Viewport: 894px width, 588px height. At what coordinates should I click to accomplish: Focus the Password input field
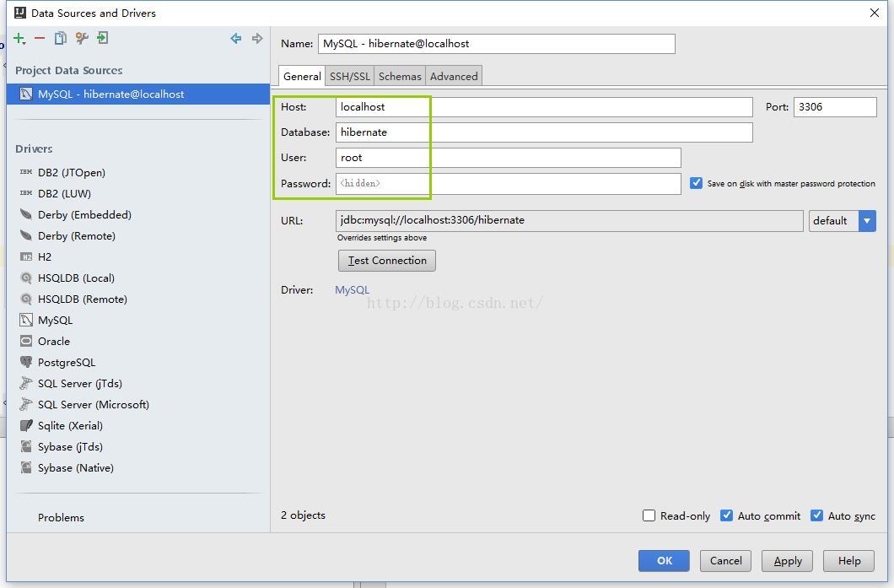508,184
